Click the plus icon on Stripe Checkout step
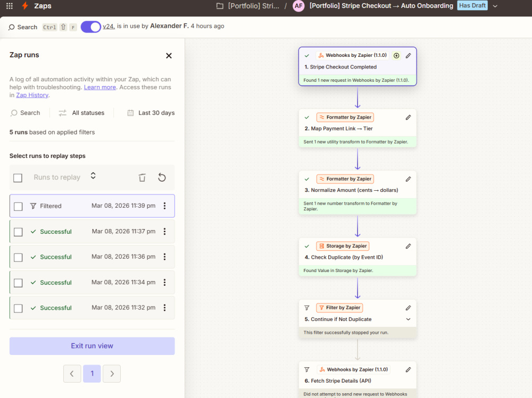532x398 pixels. pos(396,56)
